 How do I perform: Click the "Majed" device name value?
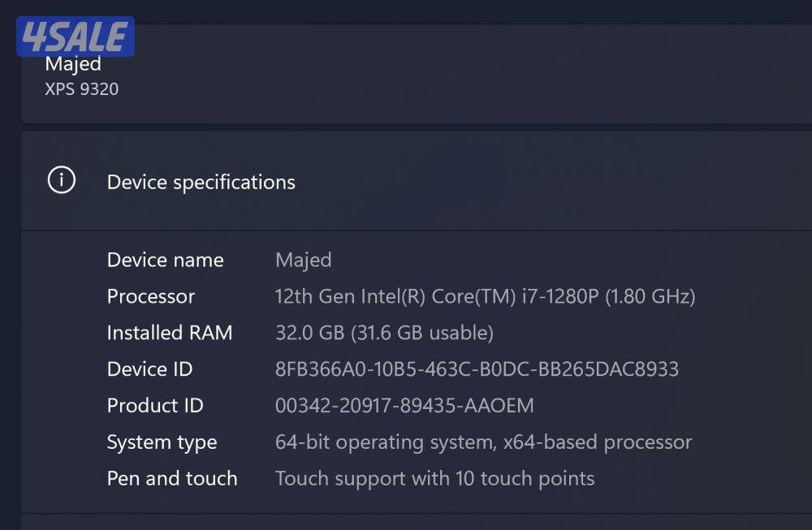(x=303, y=259)
